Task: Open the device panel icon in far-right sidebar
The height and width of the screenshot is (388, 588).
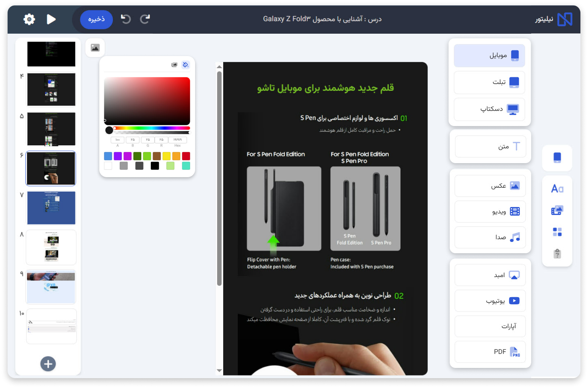Action: (557, 158)
